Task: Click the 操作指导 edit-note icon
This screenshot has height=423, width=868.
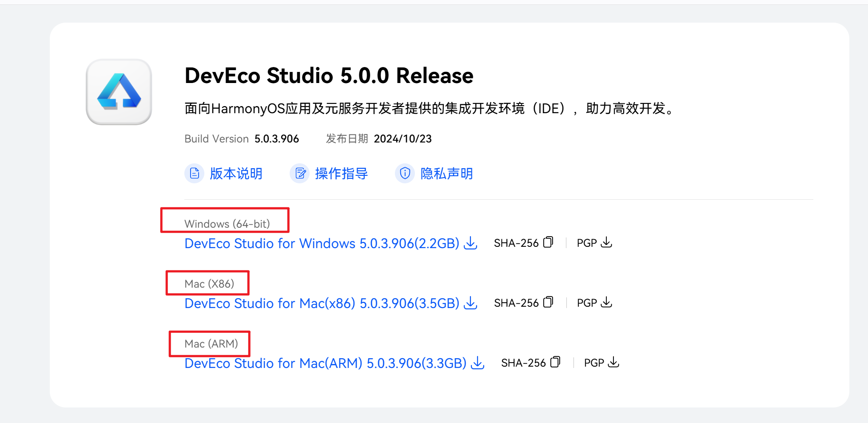Action: 300,173
